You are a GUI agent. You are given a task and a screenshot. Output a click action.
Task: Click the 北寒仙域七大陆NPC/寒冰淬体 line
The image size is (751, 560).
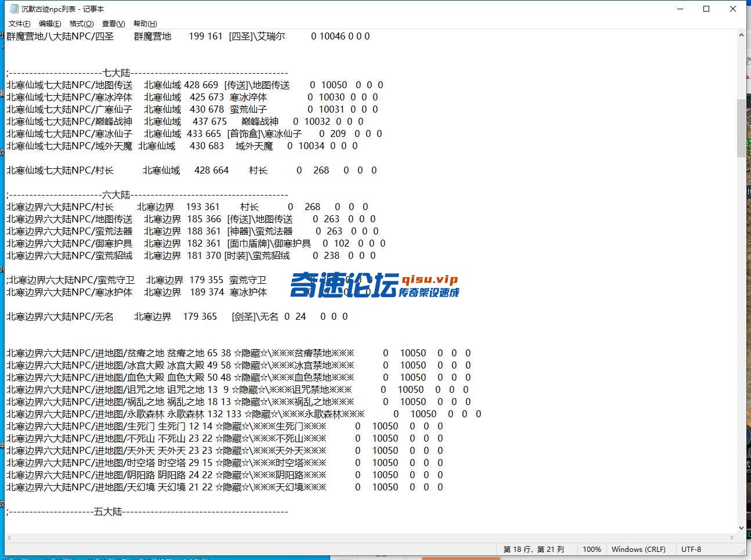coord(192,97)
